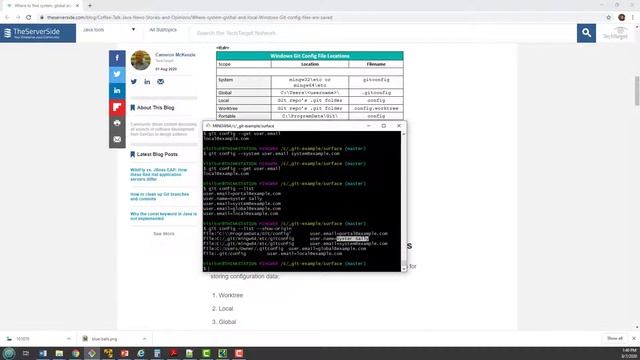Open Chrome three-dot menu
Image resolution: width=640 pixels, height=360 pixels.
tap(633, 18)
